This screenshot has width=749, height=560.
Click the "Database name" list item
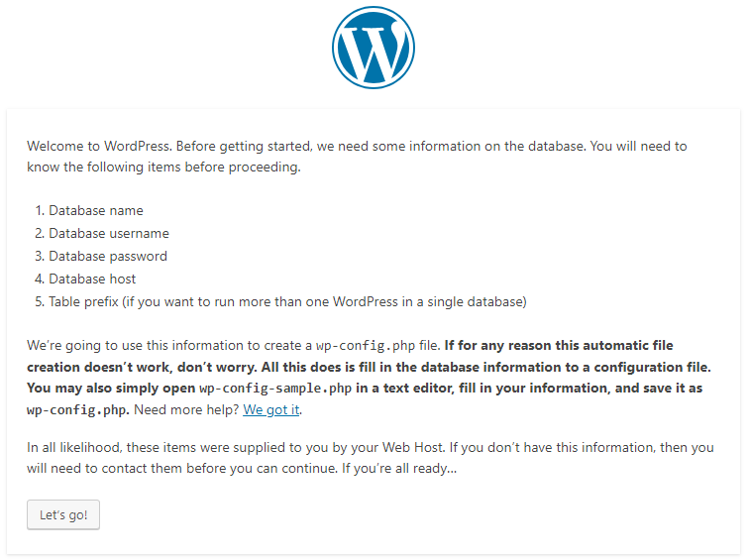(x=95, y=210)
